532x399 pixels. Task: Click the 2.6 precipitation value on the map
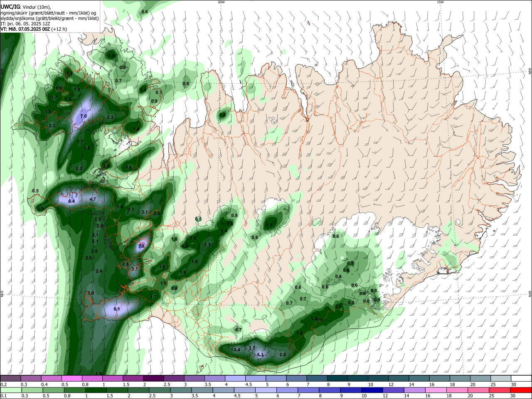(126, 264)
